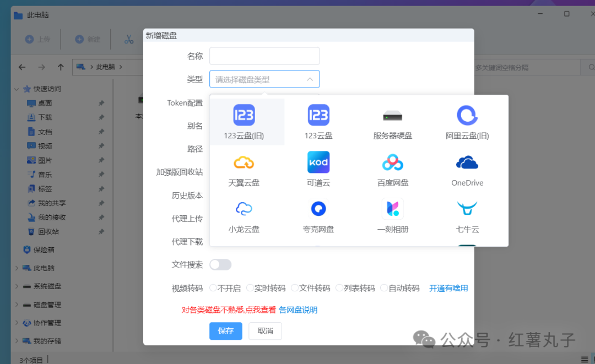This screenshot has height=364, width=595.
Task: Open 我的共享 sidebar item
Action: point(47,203)
